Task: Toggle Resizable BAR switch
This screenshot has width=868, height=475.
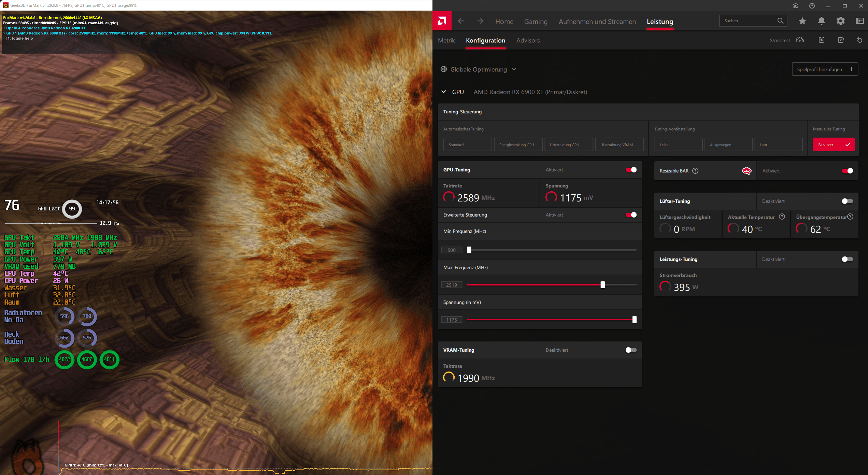Action: (848, 171)
